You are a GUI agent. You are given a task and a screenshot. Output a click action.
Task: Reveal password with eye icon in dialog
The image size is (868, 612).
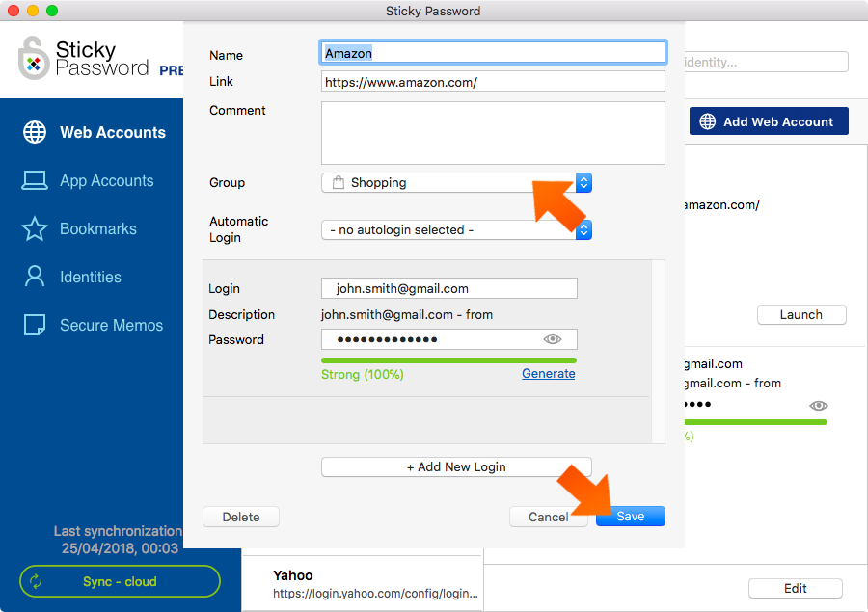click(553, 339)
